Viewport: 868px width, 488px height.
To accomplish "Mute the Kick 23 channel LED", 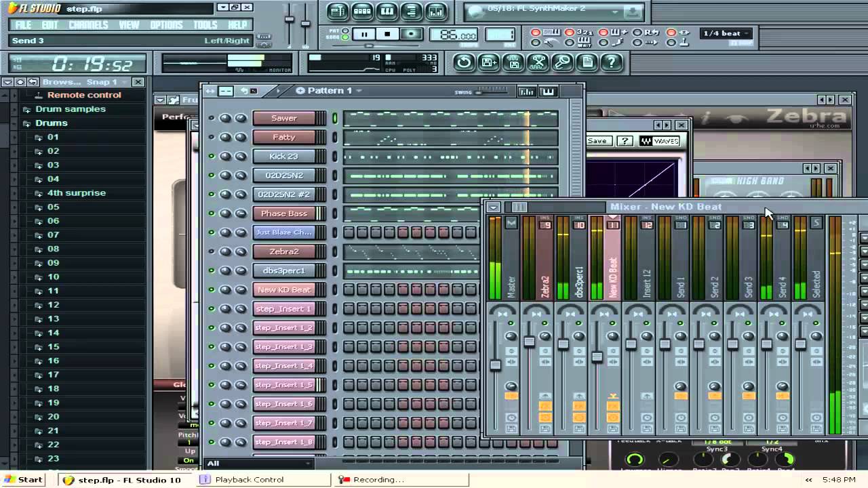I will pyautogui.click(x=211, y=156).
